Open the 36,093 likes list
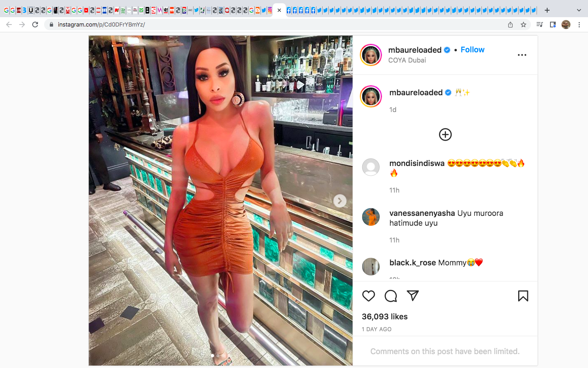Screen dimensions: 588x368 [x=385, y=316]
